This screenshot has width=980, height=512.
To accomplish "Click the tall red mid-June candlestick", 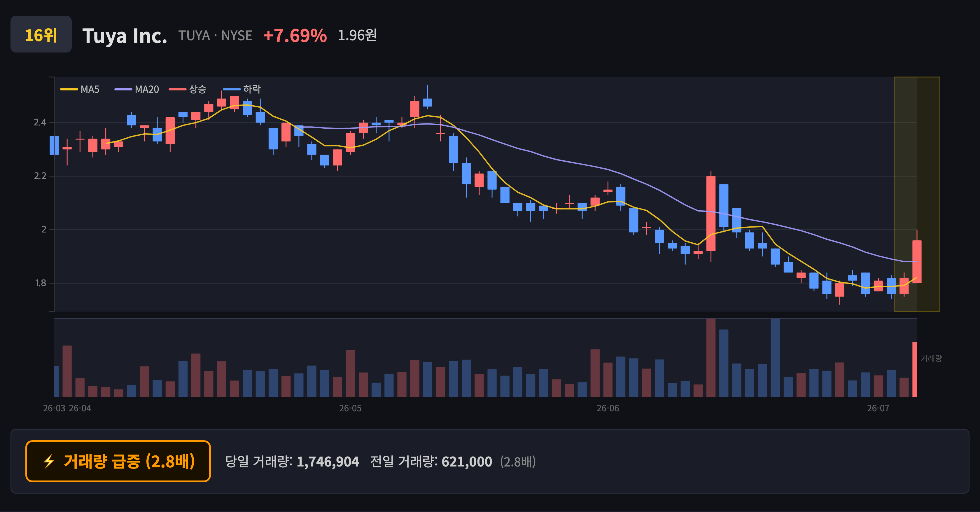I will 711,213.
